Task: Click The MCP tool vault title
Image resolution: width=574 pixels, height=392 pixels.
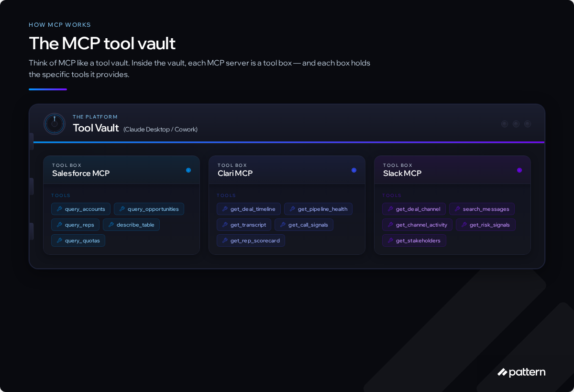Action: click(x=102, y=43)
